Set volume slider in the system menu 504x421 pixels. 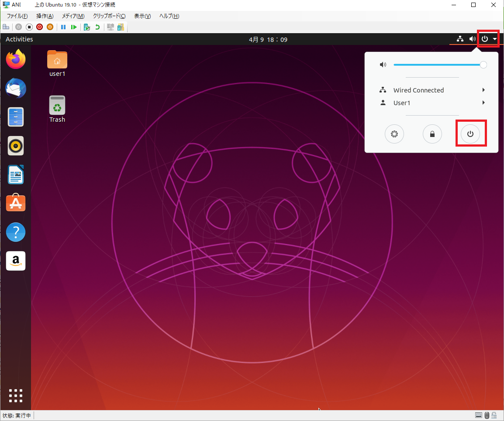pyautogui.click(x=440, y=65)
